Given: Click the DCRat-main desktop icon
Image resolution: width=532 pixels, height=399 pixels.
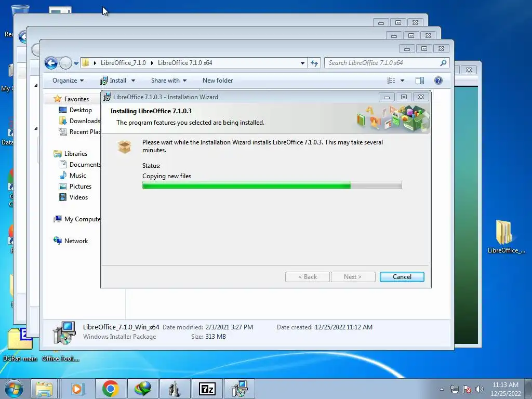Looking at the screenshot, I should coord(20,343).
